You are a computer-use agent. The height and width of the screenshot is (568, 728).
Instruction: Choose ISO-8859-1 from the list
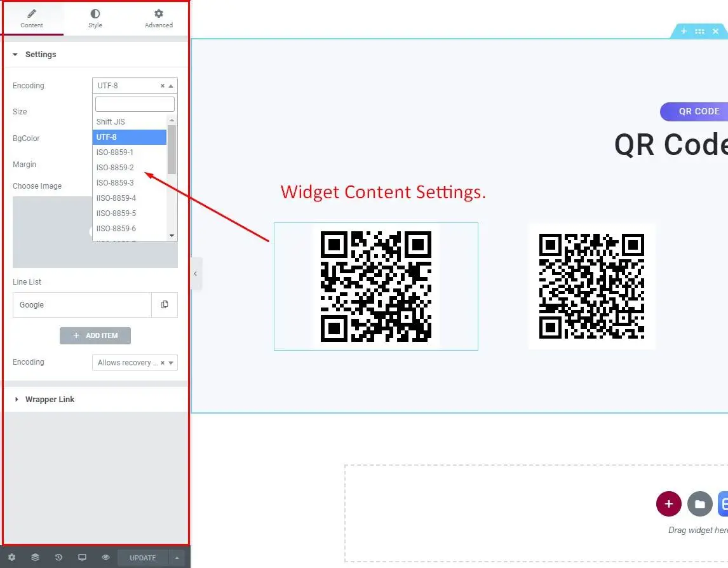(130, 152)
